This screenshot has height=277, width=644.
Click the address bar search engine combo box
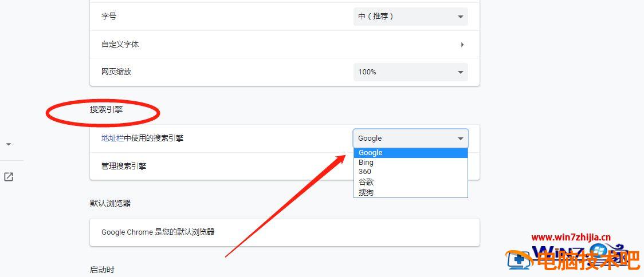(410, 138)
